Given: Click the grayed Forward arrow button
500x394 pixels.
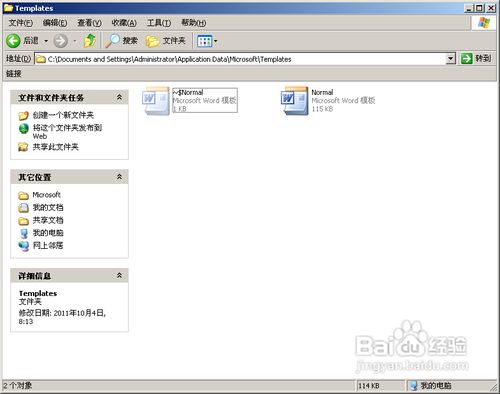Looking at the screenshot, I should tap(60, 41).
